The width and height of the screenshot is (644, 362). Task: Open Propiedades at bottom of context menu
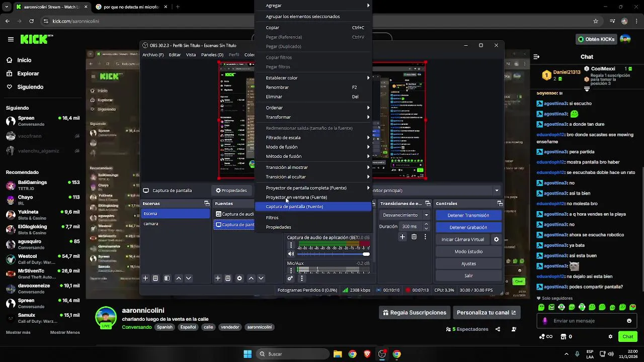pyautogui.click(x=313, y=227)
